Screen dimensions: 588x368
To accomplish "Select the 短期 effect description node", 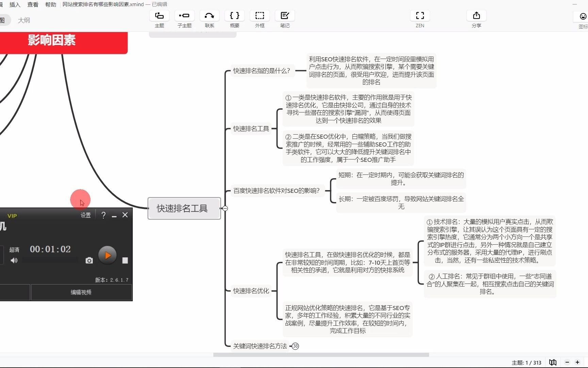I will [401, 179].
